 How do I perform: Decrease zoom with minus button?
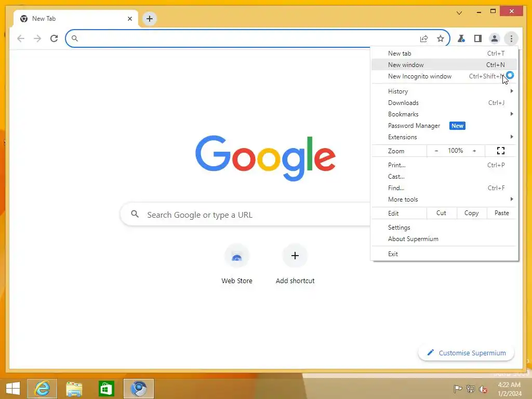click(x=436, y=151)
